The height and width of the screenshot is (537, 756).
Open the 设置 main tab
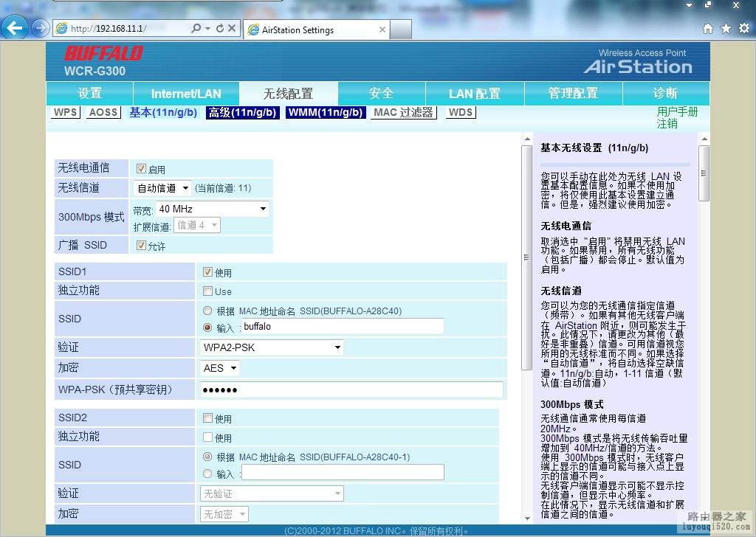click(89, 94)
